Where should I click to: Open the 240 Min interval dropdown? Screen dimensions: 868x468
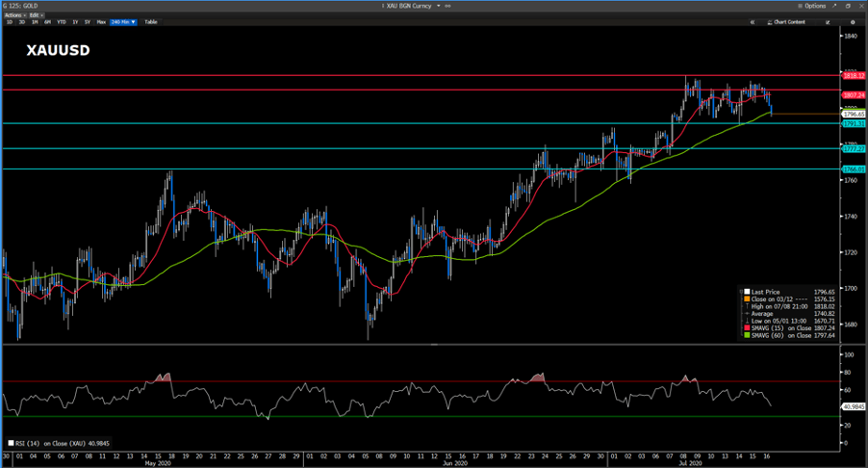click(123, 22)
